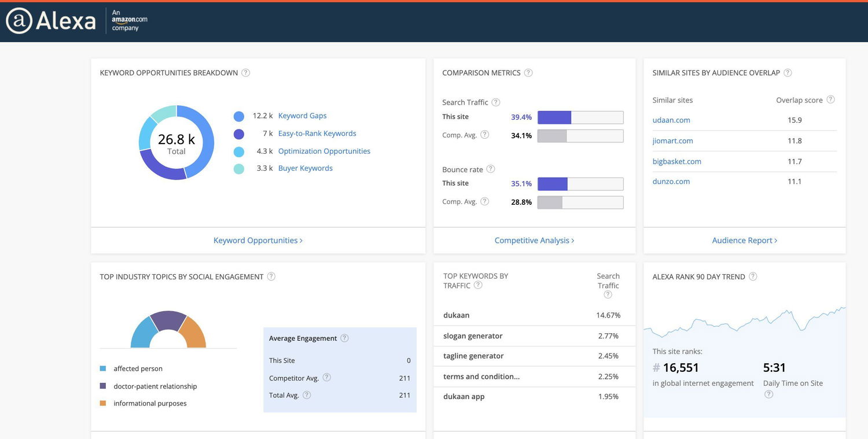Image resolution: width=868 pixels, height=439 pixels.
Task: Click 'doctor-patient relationship' topic legend
Action: [149, 386]
